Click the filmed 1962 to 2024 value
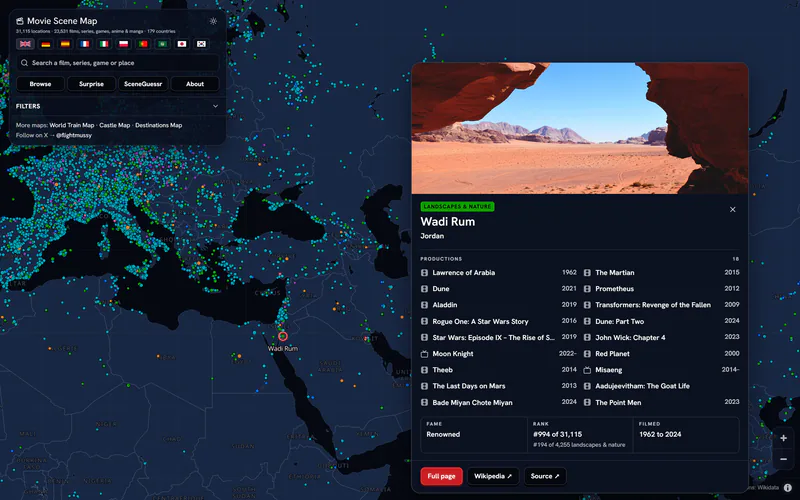The width and height of the screenshot is (800, 500). point(660,434)
